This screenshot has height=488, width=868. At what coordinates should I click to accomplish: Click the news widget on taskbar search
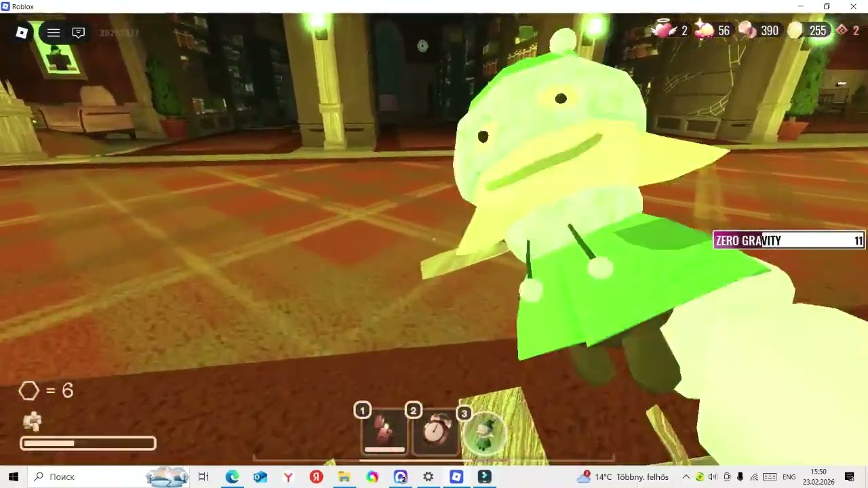click(x=167, y=476)
